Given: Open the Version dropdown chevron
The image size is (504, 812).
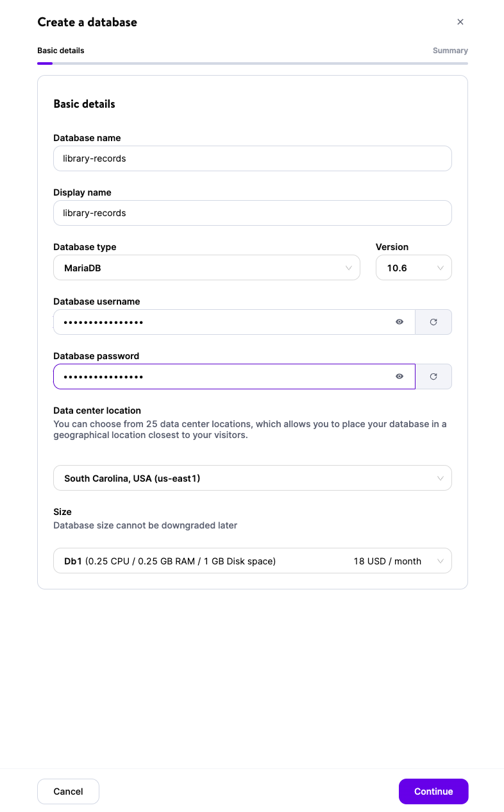Looking at the screenshot, I should [x=441, y=267].
